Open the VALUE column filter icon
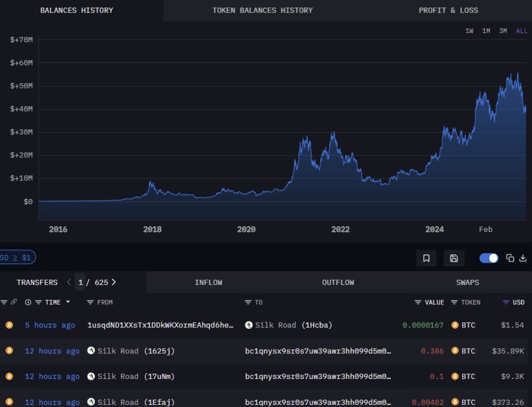 click(x=418, y=302)
